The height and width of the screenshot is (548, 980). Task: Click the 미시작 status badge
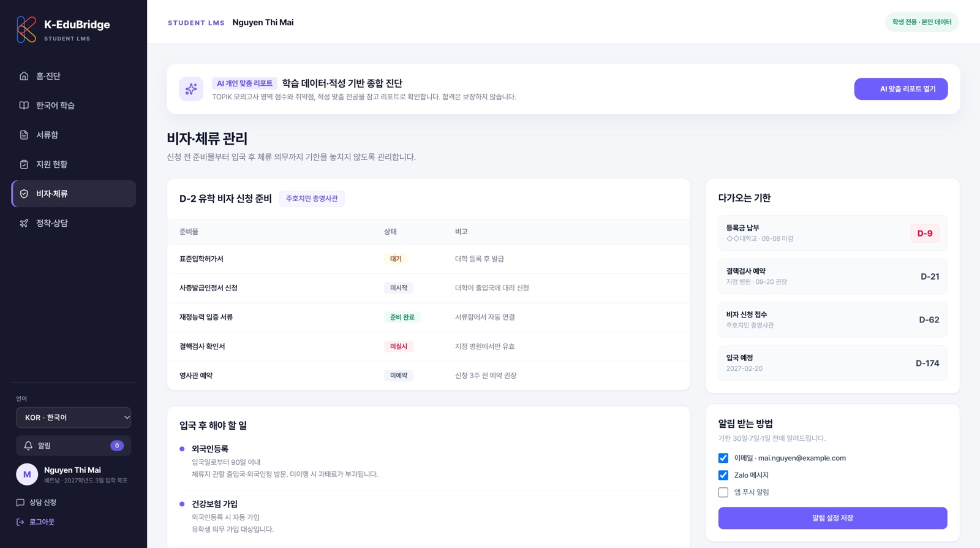click(399, 288)
